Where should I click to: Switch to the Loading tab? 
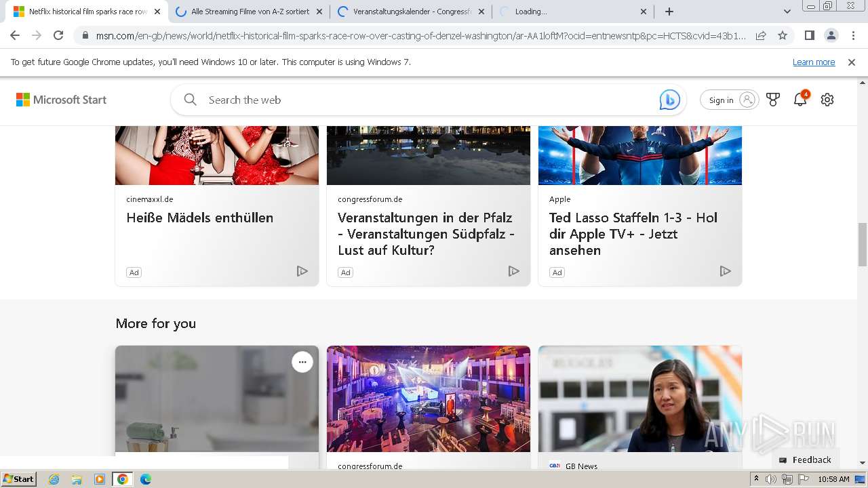pyautogui.click(x=573, y=12)
